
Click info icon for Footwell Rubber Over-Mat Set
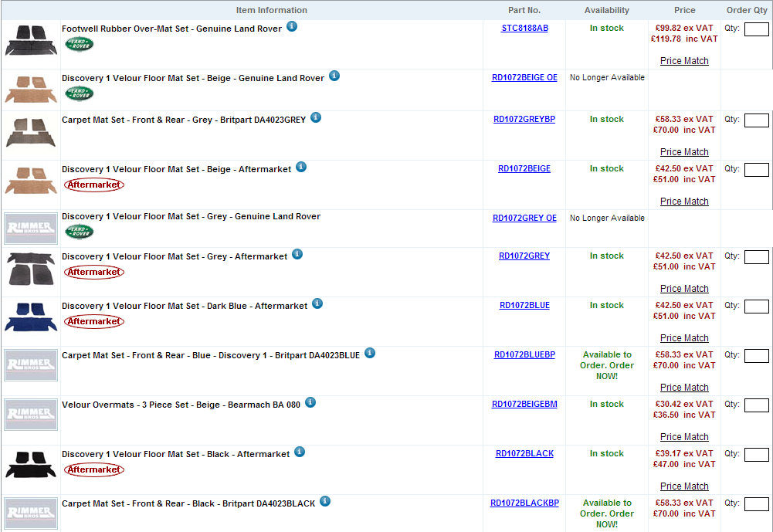(292, 26)
